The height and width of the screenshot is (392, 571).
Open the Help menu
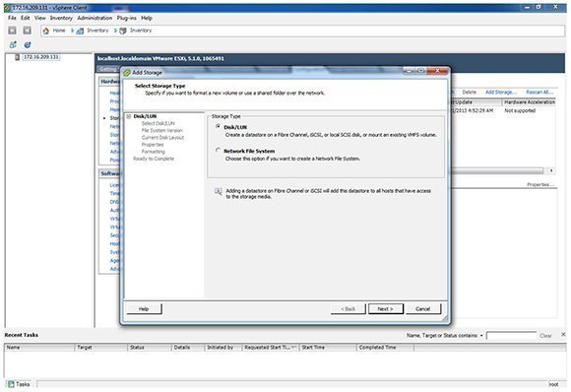[x=147, y=18]
